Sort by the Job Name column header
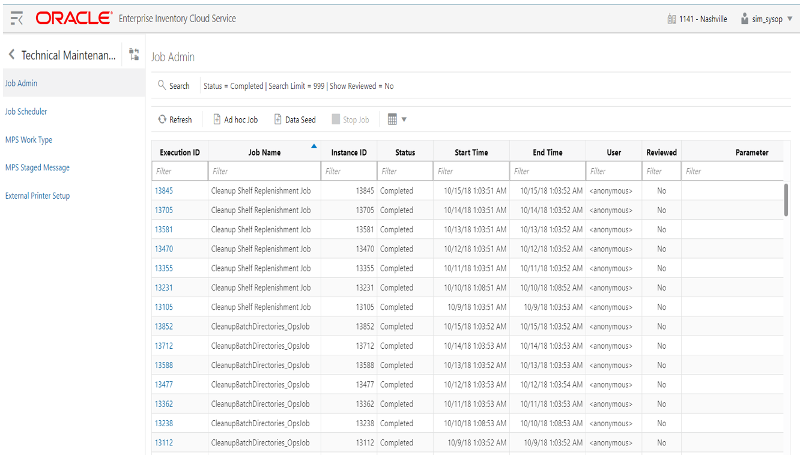Image resolution: width=800 pixels, height=455 pixels. 264,153
